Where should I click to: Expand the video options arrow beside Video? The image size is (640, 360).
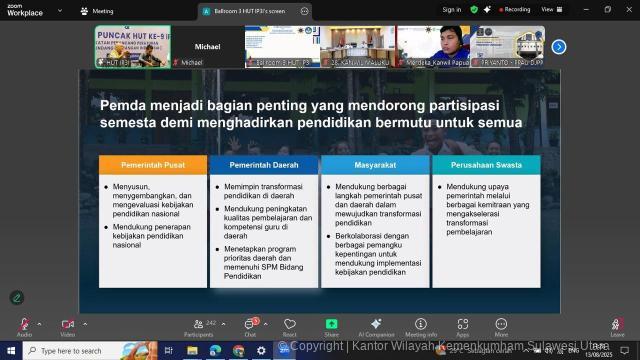[85, 324]
